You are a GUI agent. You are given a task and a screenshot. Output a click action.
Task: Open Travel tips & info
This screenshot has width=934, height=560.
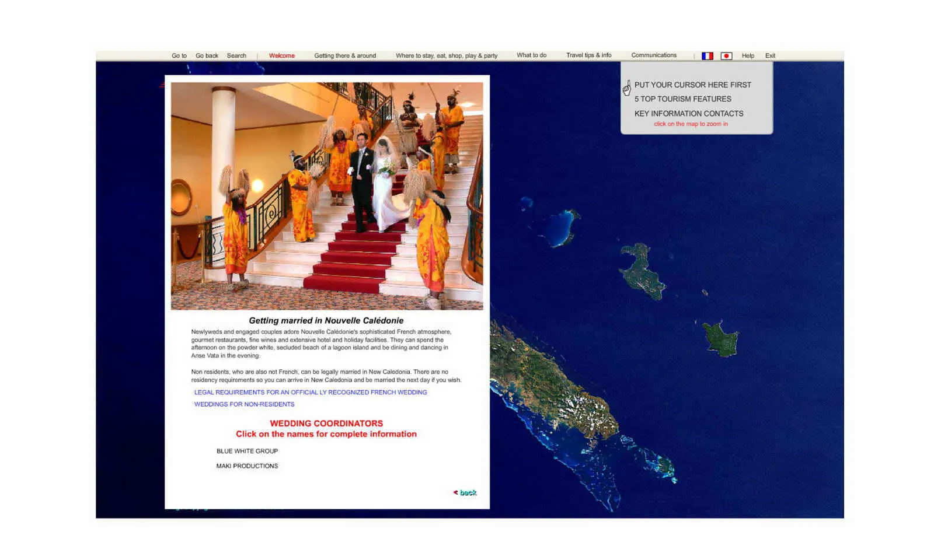(588, 55)
